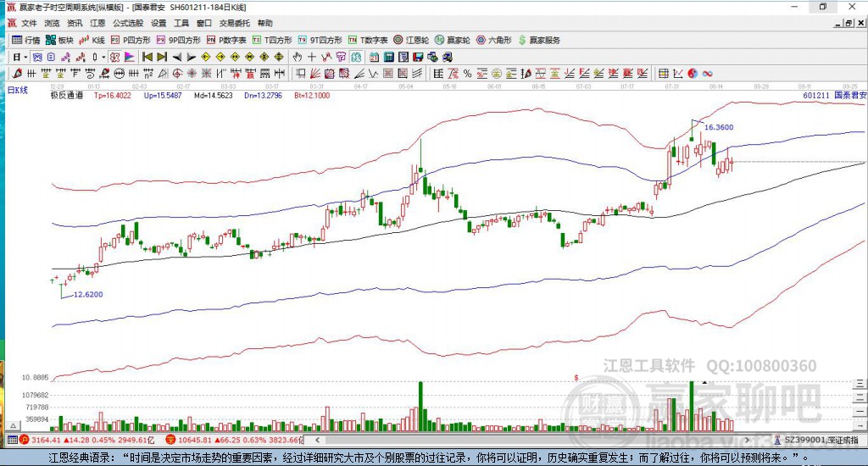Viewport: 868px width, 466px height.
Task: Jump to last bar icon
Action: [162, 57]
